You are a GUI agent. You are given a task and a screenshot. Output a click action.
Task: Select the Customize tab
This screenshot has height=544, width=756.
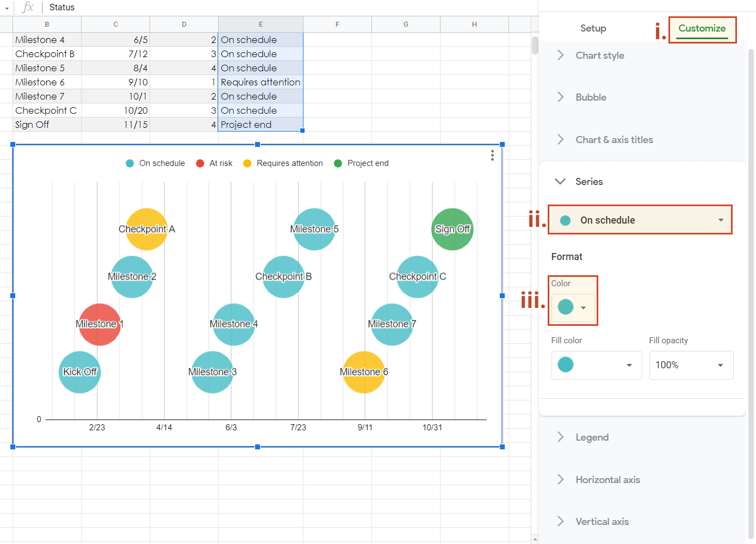pyautogui.click(x=702, y=29)
